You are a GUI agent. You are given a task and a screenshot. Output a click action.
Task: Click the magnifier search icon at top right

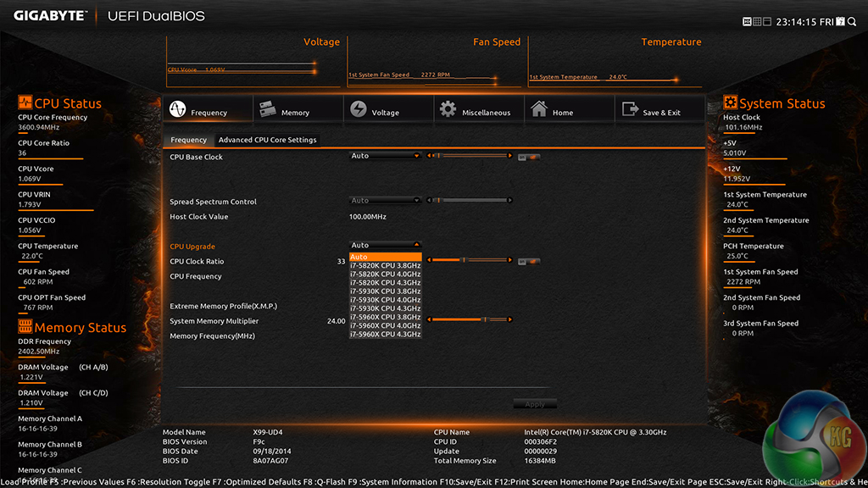click(x=852, y=21)
